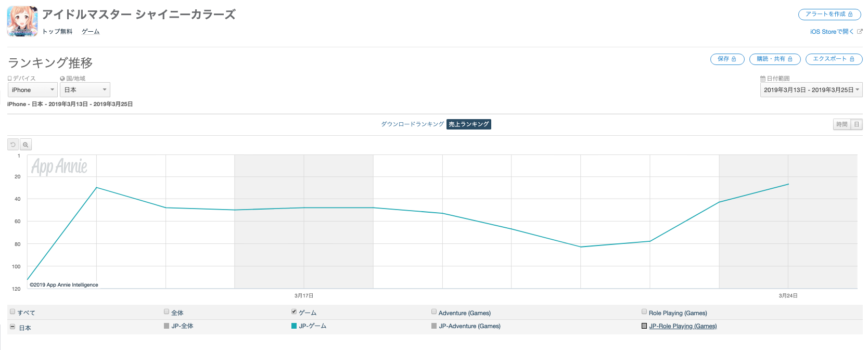Switch chart granularity to 時間
This screenshot has height=350, width=868.
click(842, 124)
